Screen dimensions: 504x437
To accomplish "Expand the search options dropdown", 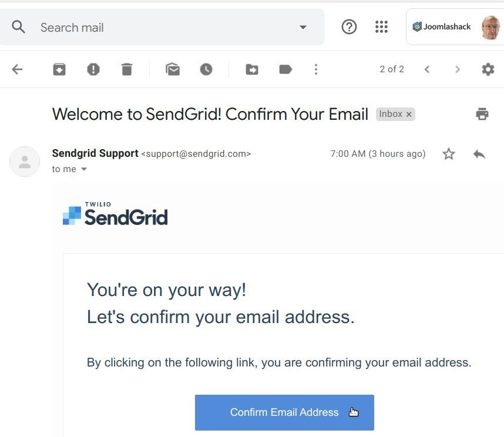I will tap(303, 27).
